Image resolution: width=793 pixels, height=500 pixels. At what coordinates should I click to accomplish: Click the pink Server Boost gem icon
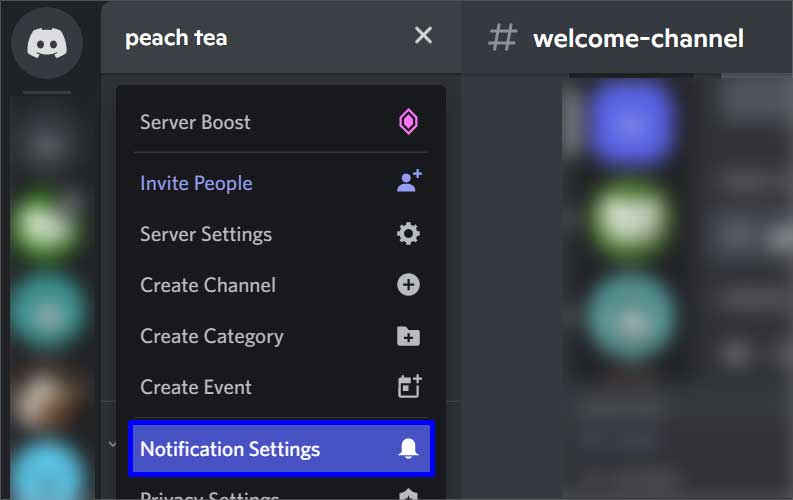[408, 122]
